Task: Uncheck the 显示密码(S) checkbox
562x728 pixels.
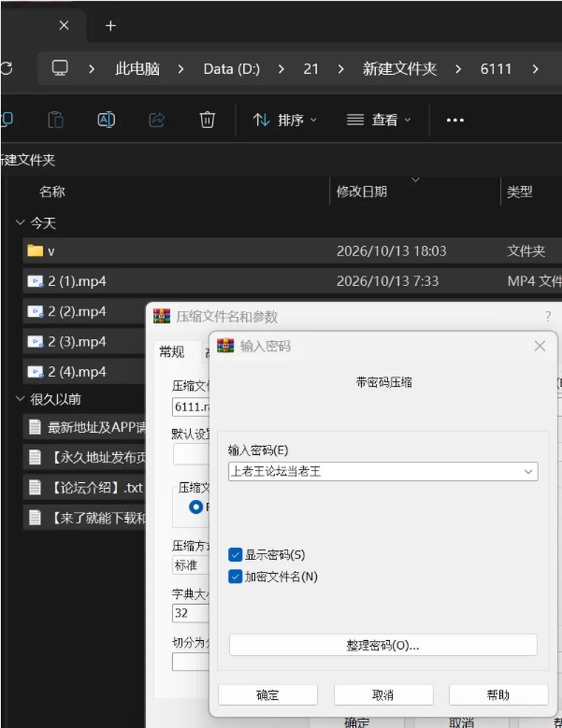Action: click(x=235, y=554)
